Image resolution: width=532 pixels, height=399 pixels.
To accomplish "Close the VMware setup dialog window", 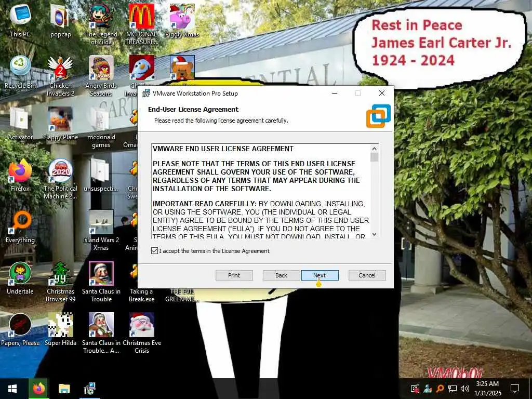I will (382, 94).
